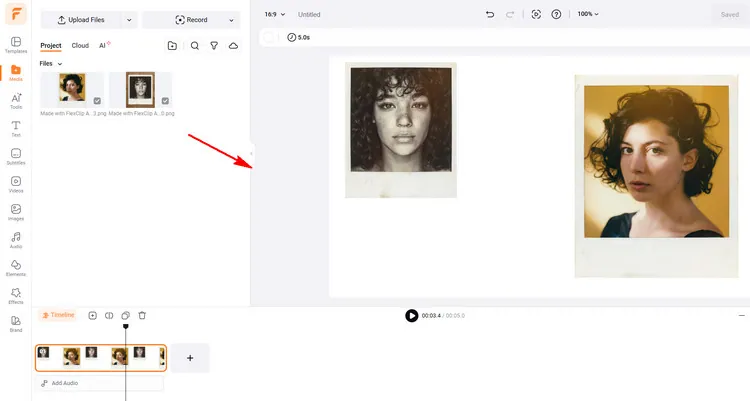Click the undo arrow
Image resolution: width=750 pixels, height=401 pixels.
[x=489, y=15]
